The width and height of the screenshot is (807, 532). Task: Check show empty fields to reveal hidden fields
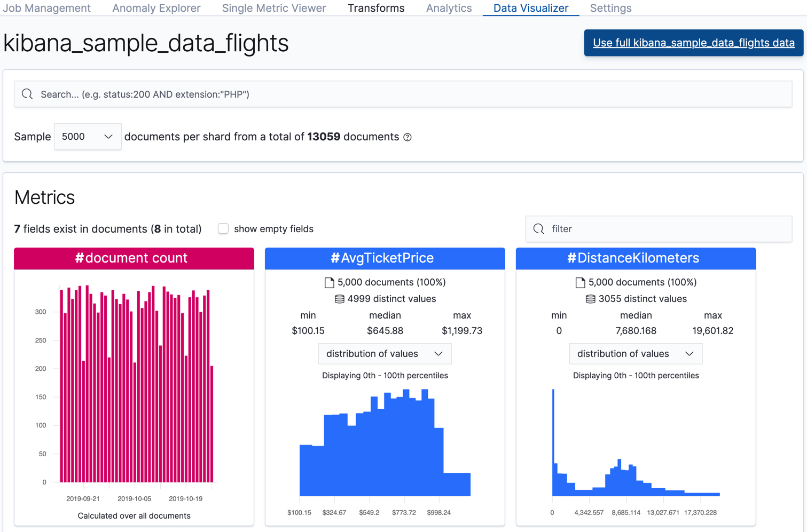[x=223, y=228]
